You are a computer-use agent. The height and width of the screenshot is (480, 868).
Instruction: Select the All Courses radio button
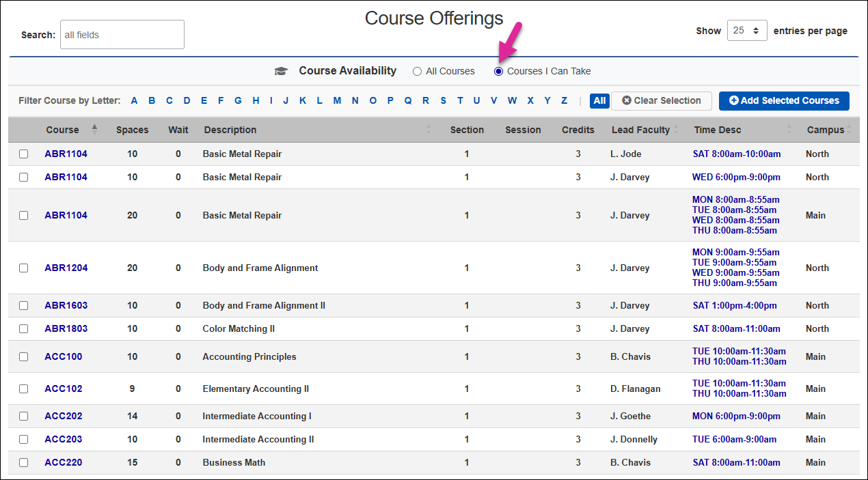pyautogui.click(x=417, y=71)
